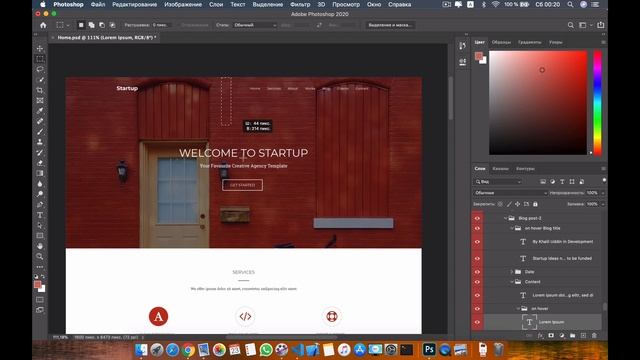Click inside the color picker field
The image size is (640, 360).
click(538, 102)
